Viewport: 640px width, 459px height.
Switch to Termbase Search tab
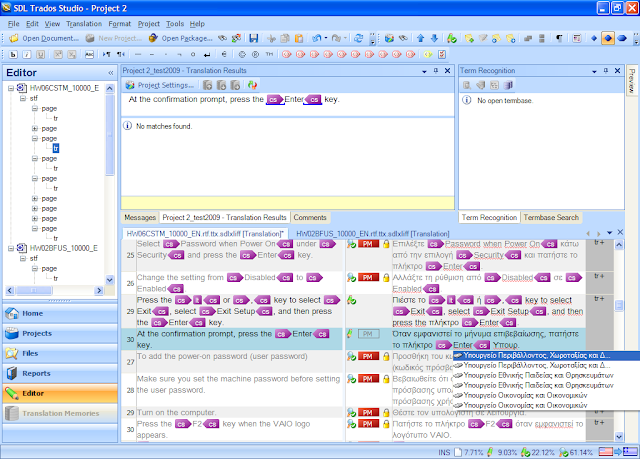coord(551,217)
